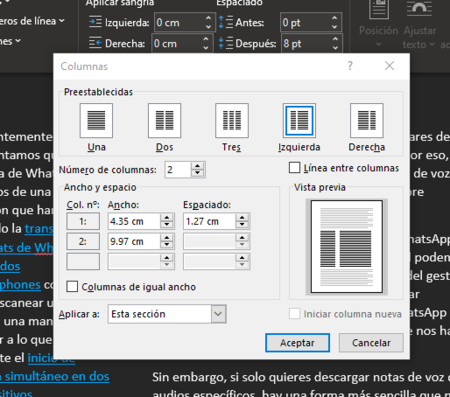This screenshot has width=450, height=397.
Task: Click column 2 Ancho field 9.97 cm
Action: 134,241
